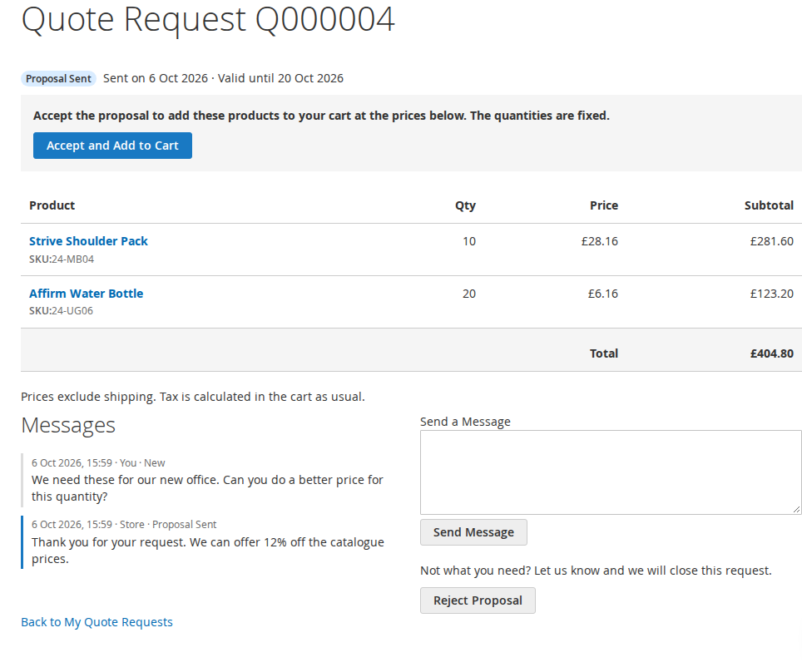This screenshot has height=672, width=802.
Task: Click the Price column header
Action: 604,205
